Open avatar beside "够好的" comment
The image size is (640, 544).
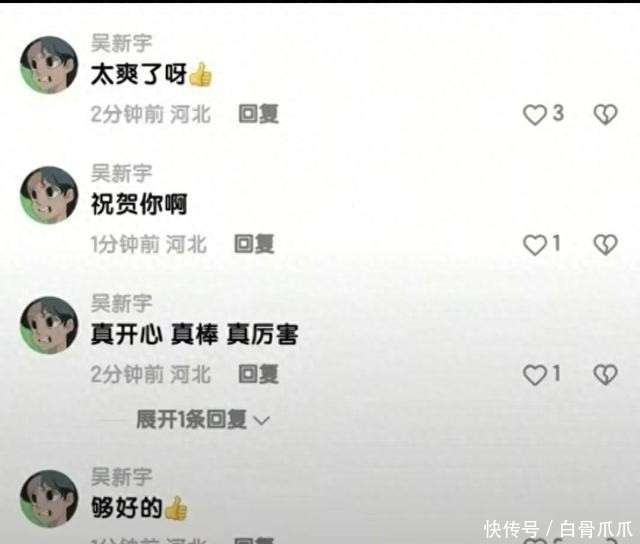(49, 499)
